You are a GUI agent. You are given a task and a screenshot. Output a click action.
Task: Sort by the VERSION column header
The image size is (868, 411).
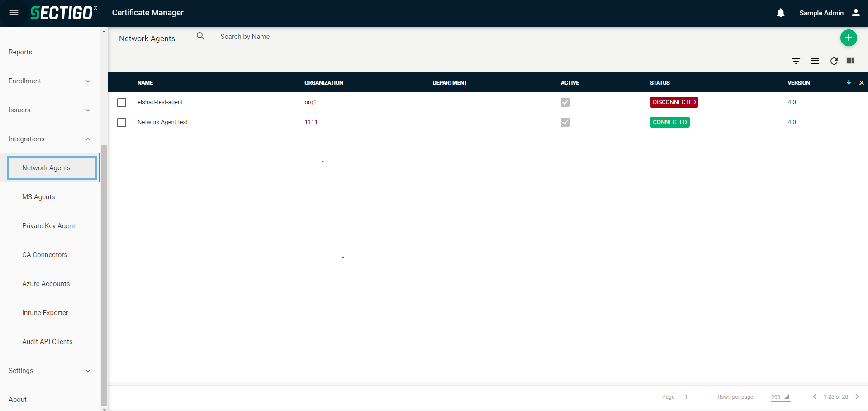pos(799,83)
